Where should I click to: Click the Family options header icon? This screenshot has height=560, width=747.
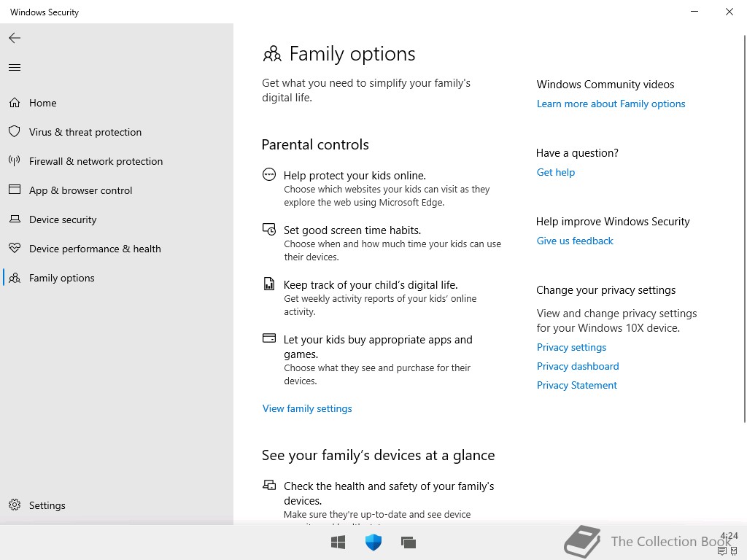click(272, 54)
